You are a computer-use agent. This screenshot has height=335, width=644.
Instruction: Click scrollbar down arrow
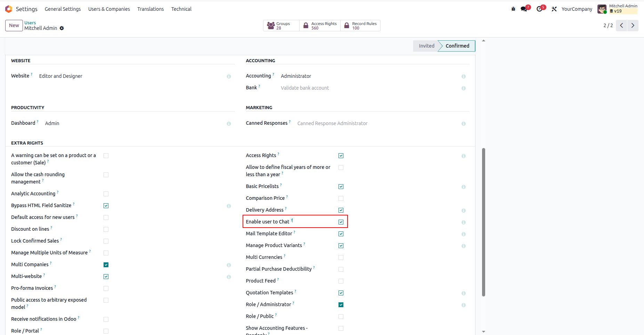point(483,332)
